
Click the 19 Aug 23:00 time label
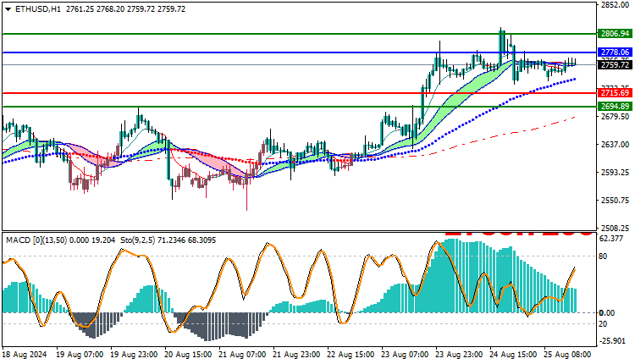click(x=134, y=355)
